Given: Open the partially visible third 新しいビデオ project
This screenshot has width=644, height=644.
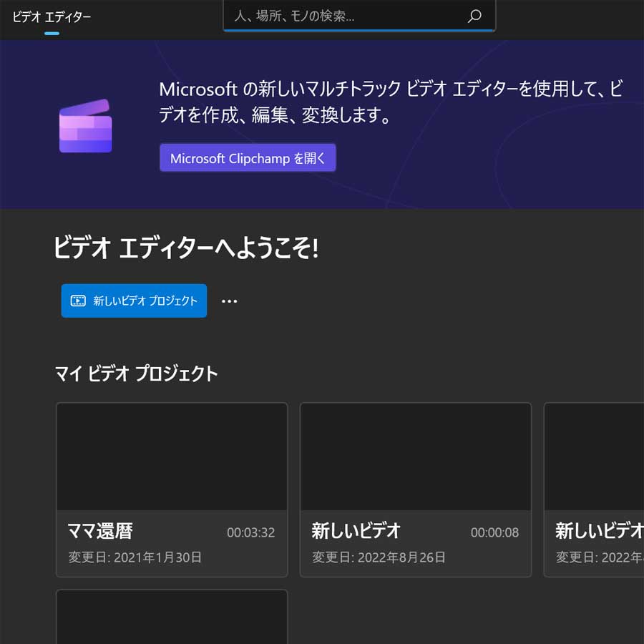Looking at the screenshot, I should coord(594,489).
